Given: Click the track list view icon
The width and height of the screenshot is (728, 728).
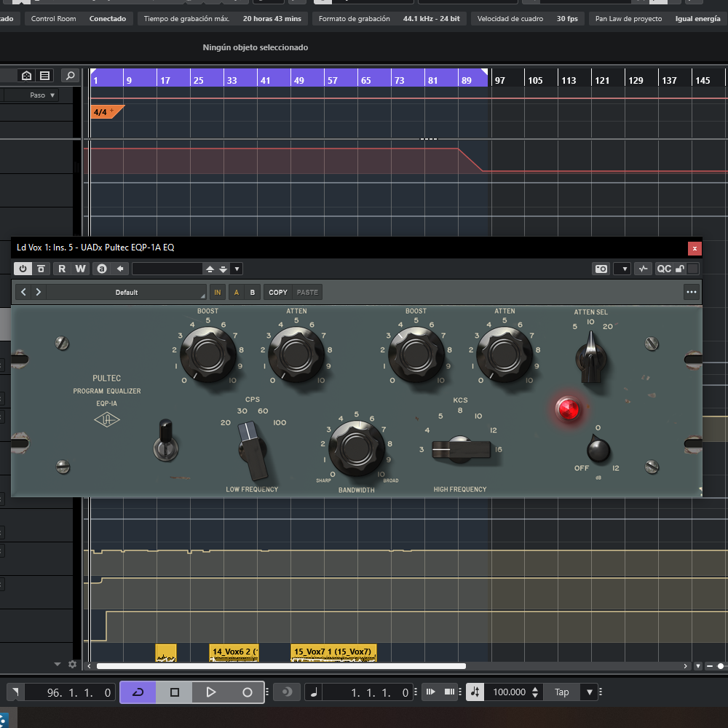Looking at the screenshot, I should 45,76.
